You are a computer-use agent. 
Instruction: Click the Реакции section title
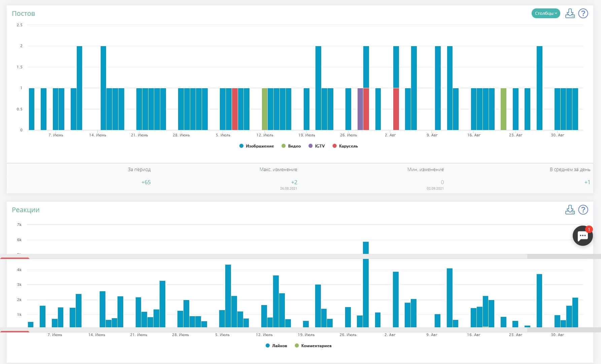coord(26,210)
